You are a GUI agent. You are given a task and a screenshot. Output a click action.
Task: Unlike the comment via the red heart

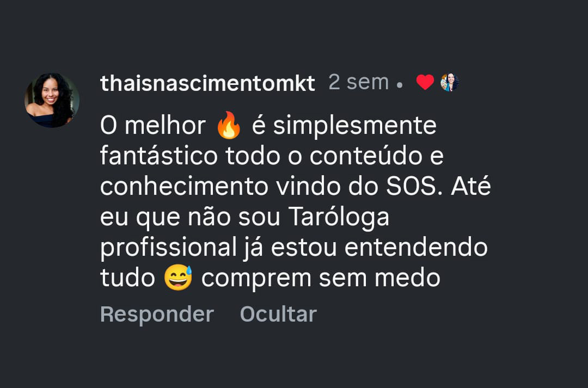[x=425, y=82]
